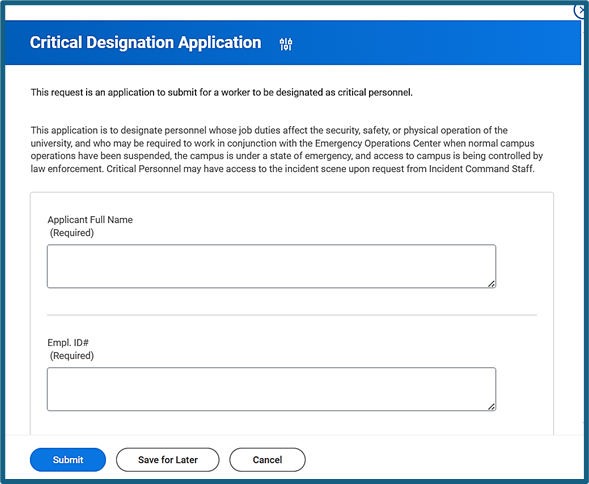Click the Empl. ID# label
The image size is (589, 484).
(68, 343)
